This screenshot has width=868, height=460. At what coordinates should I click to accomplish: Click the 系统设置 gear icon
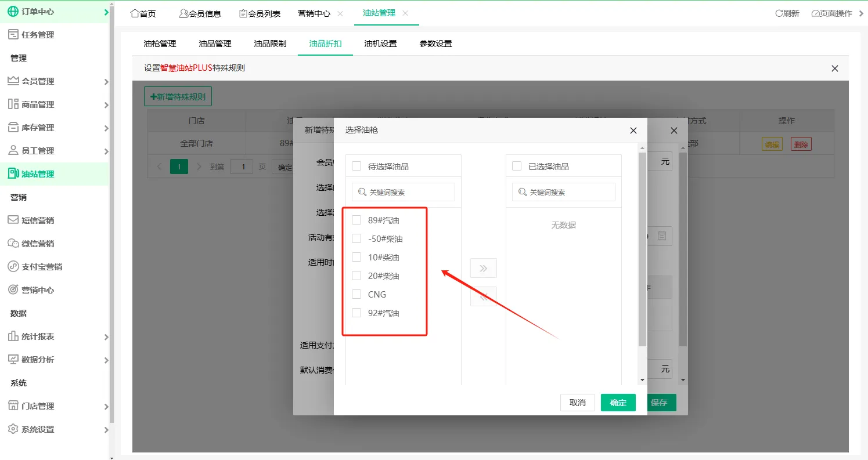[13, 429]
